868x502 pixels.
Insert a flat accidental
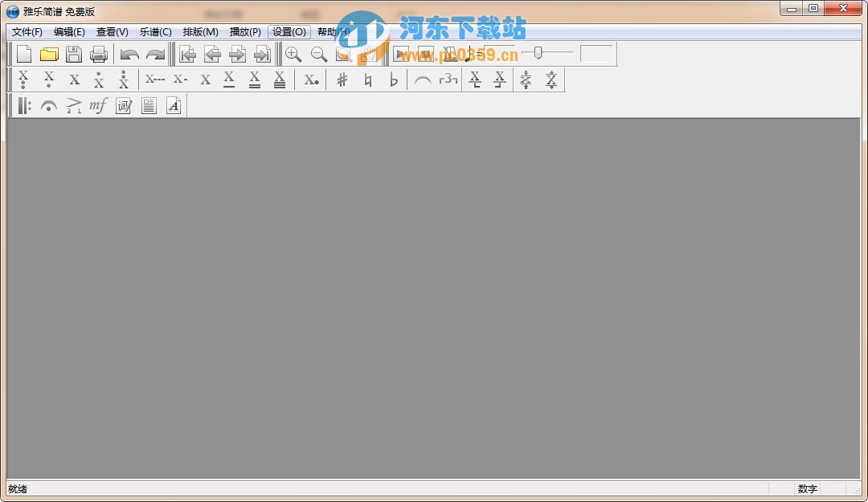(x=393, y=79)
